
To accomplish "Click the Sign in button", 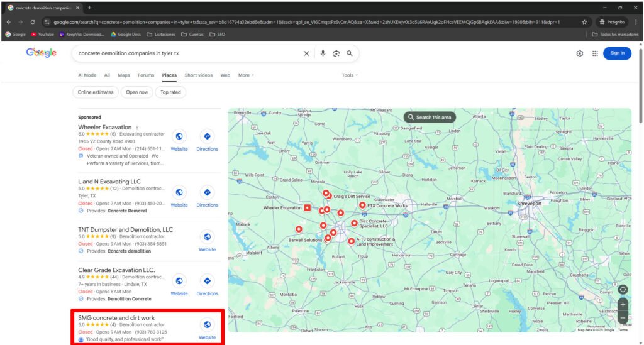I will 617,53.
